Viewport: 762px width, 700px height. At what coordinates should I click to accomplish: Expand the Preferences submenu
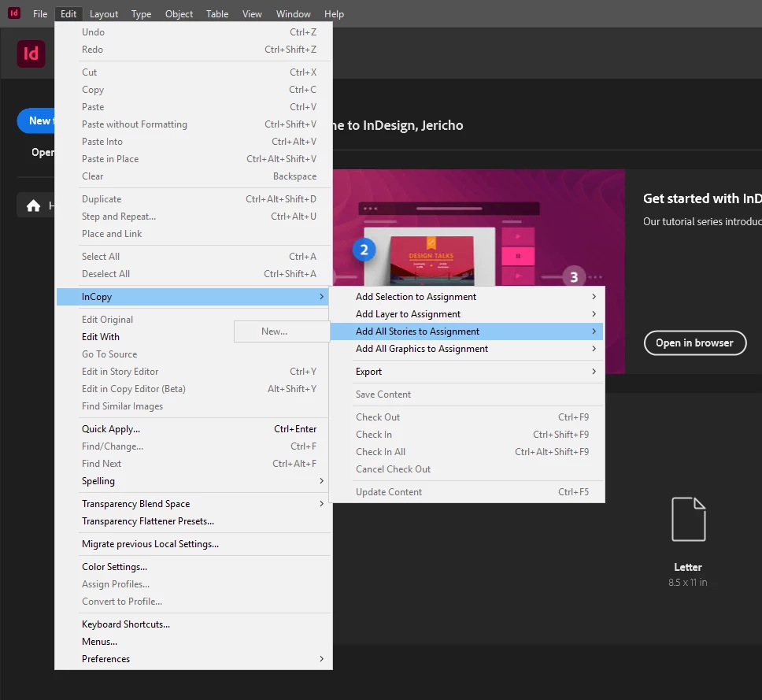pos(193,659)
